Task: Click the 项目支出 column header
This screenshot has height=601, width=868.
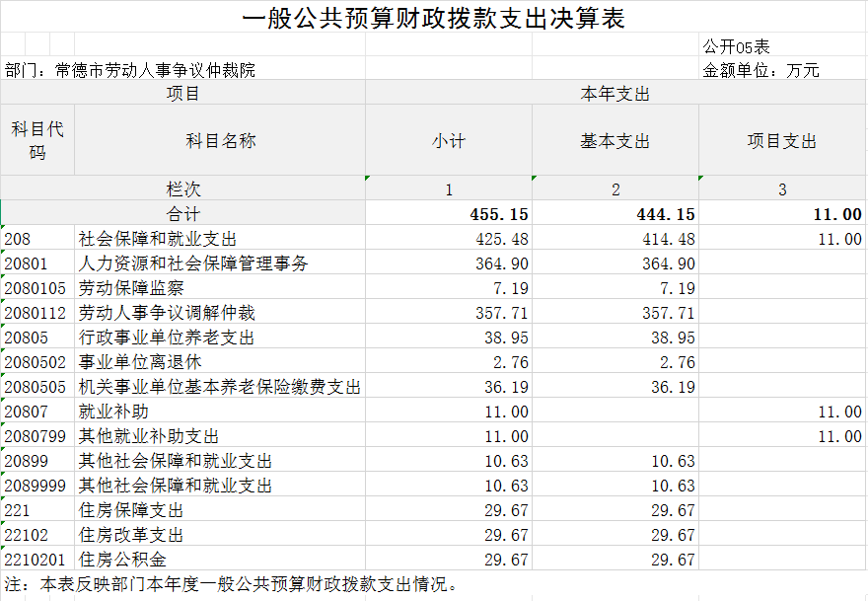Action: [x=782, y=141]
